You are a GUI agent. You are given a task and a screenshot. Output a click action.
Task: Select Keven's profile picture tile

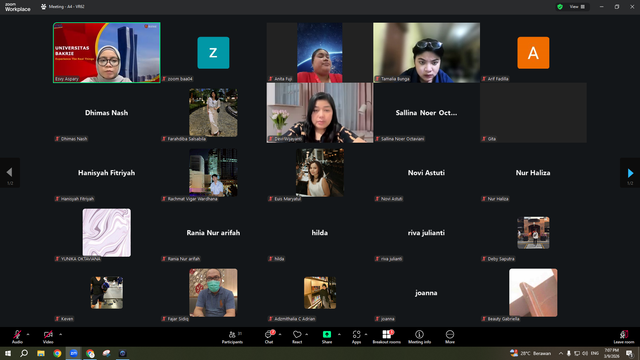107,293
